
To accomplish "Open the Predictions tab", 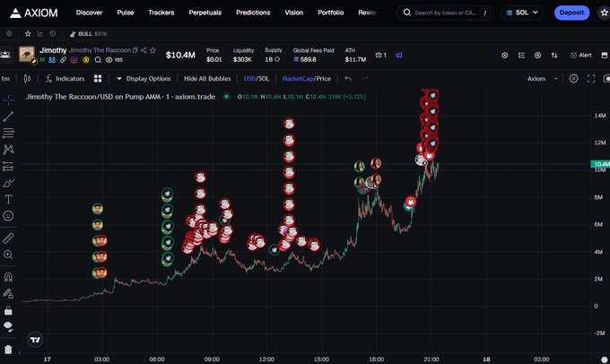I will pos(253,13).
